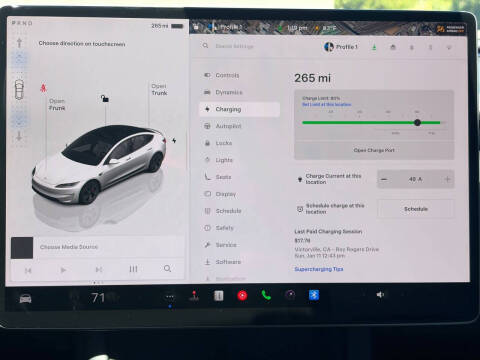Image resolution: width=480 pixels, height=360 pixels.
Task: Click the Open Charge Port button
Action: pyautogui.click(x=374, y=150)
